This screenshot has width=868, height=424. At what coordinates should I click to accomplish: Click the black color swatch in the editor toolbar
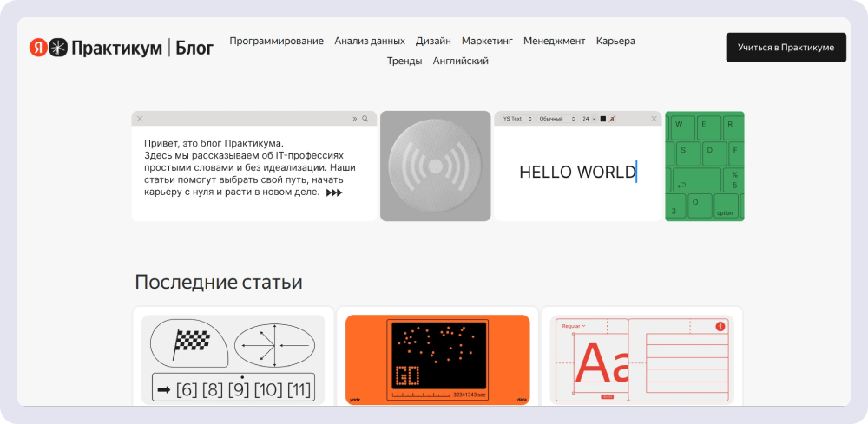[602, 119]
